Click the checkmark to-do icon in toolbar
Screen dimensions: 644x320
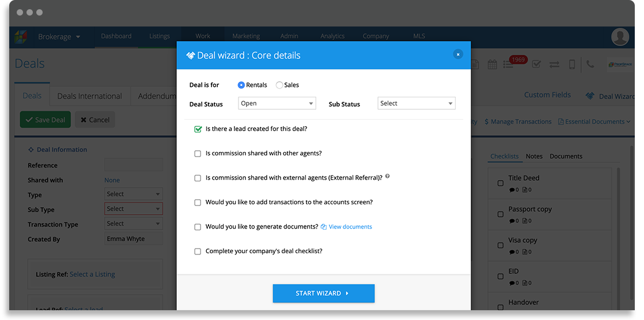(536, 64)
